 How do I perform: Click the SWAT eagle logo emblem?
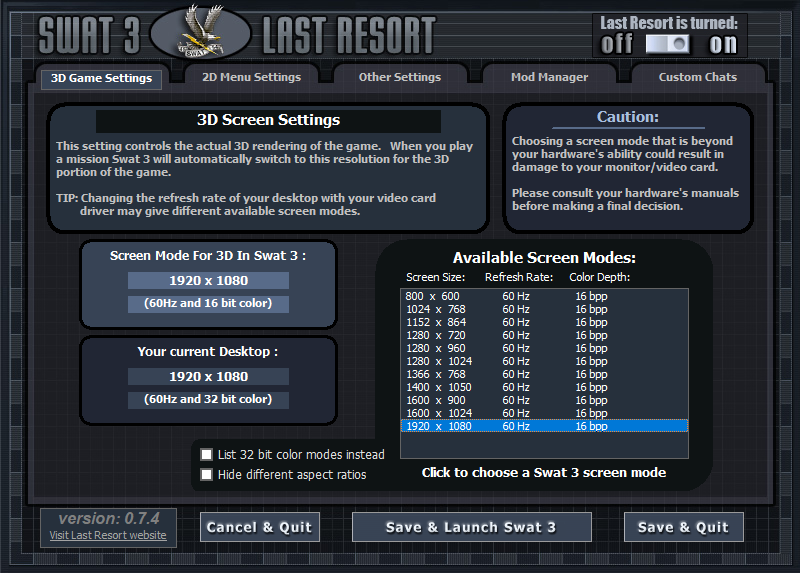pos(201,32)
